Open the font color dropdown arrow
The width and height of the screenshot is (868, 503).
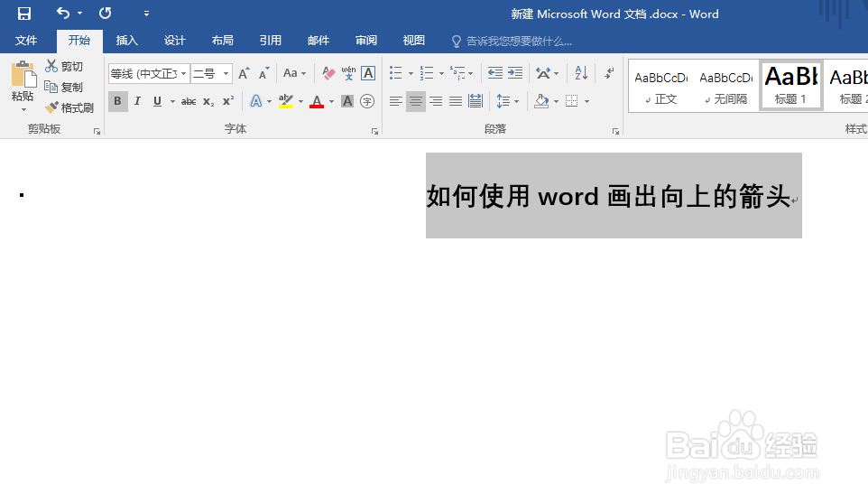[x=331, y=101]
